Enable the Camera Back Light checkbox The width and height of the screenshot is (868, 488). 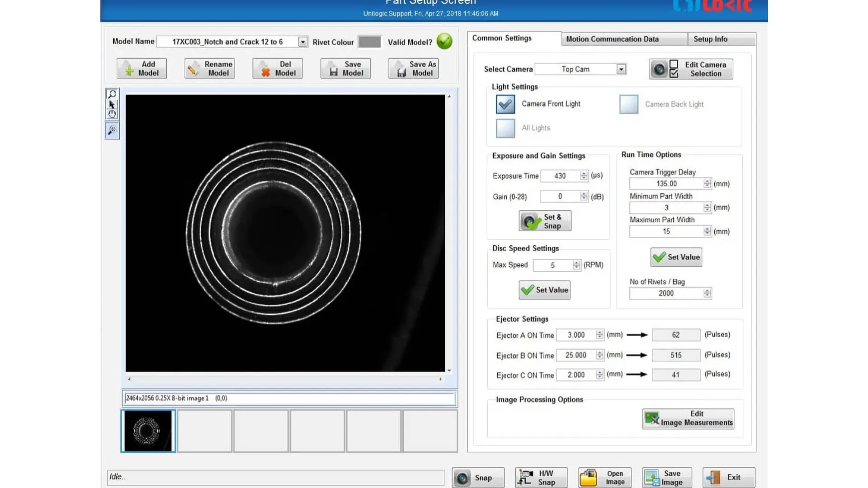click(628, 104)
